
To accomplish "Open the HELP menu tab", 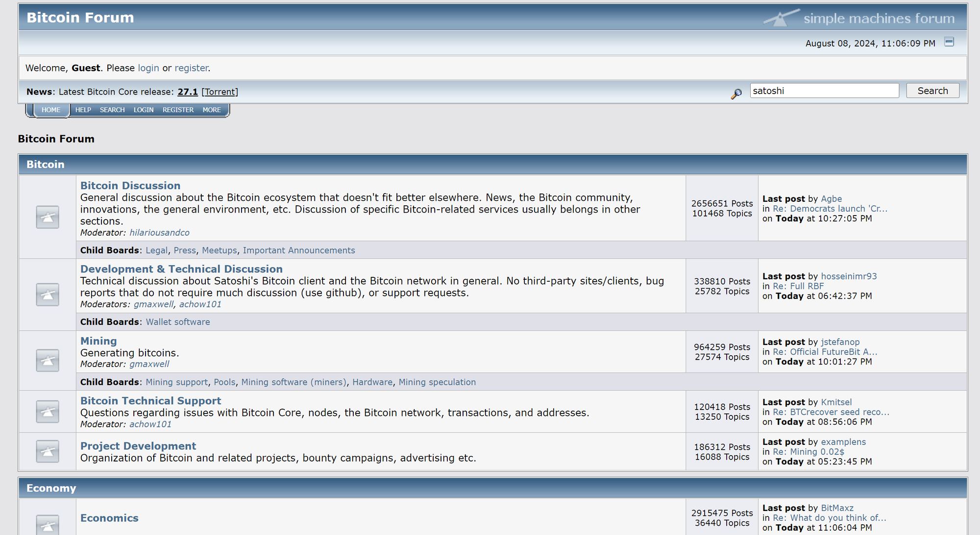I will [83, 110].
